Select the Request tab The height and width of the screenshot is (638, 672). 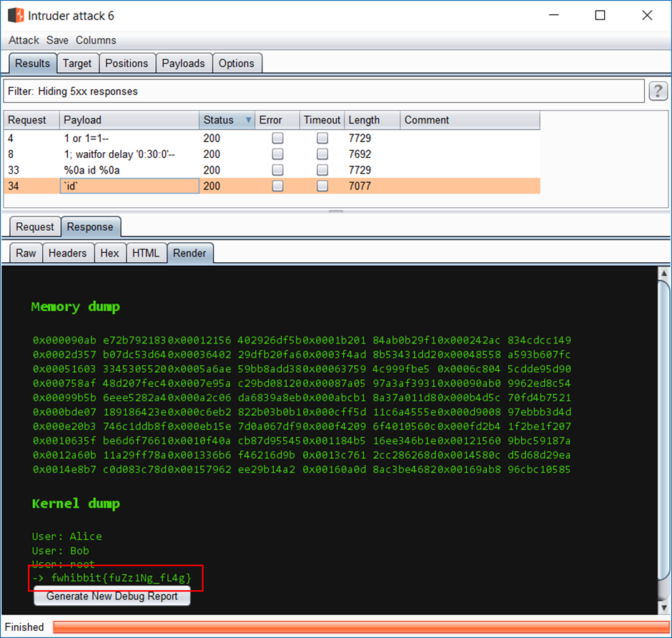(35, 227)
